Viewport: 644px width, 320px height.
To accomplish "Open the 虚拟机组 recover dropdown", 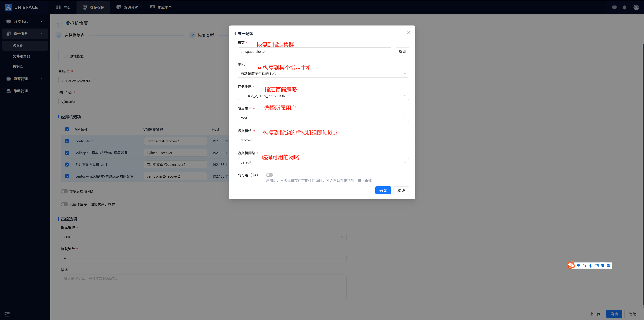I will point(323,140).
